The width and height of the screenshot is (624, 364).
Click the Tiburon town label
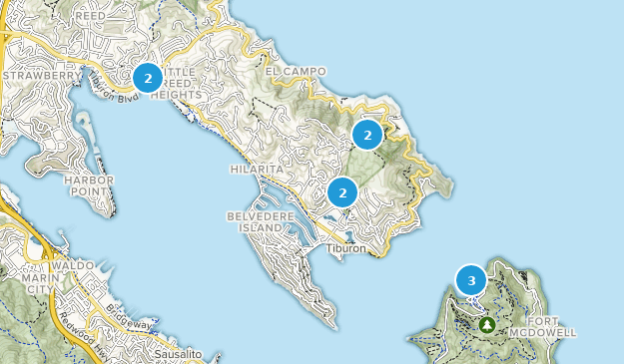click(x=346, y=248)
